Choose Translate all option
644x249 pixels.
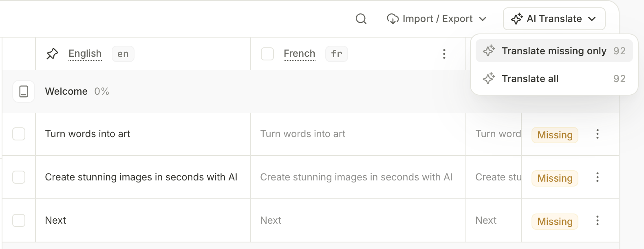(554, 78)
